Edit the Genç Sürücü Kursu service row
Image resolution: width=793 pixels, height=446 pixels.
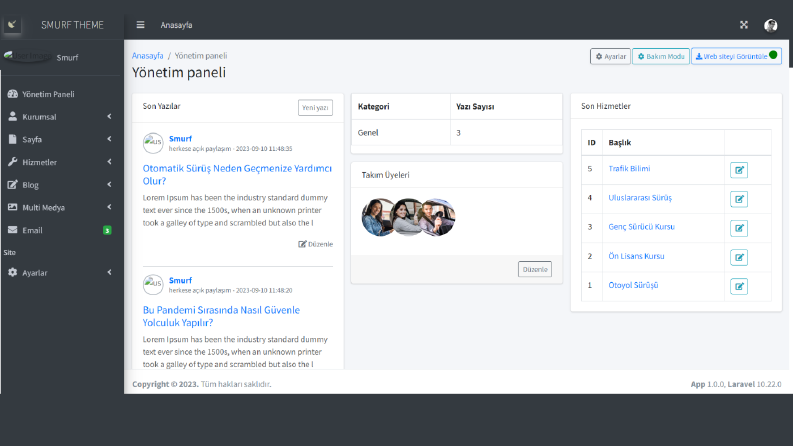click(x=739, y=228)
